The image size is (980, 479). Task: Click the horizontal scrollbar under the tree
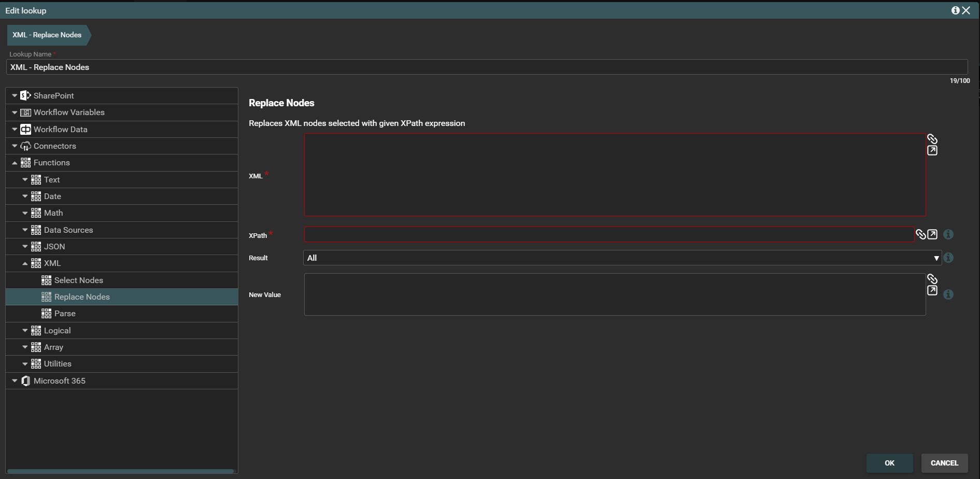[x=120, y=471]
